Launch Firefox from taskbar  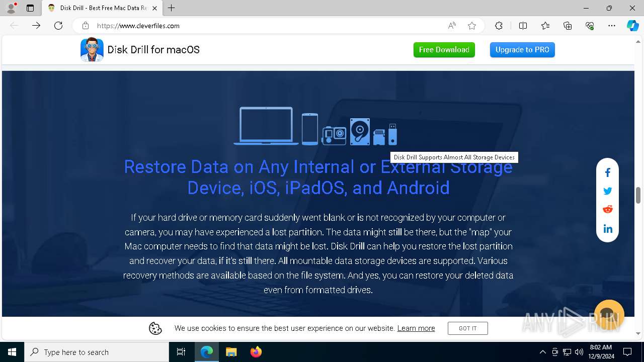tap(256, 352)
